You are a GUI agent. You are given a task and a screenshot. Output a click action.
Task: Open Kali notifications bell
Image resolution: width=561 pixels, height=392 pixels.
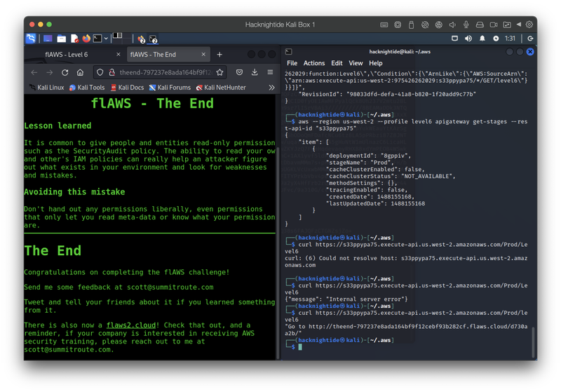click(482, 38)
